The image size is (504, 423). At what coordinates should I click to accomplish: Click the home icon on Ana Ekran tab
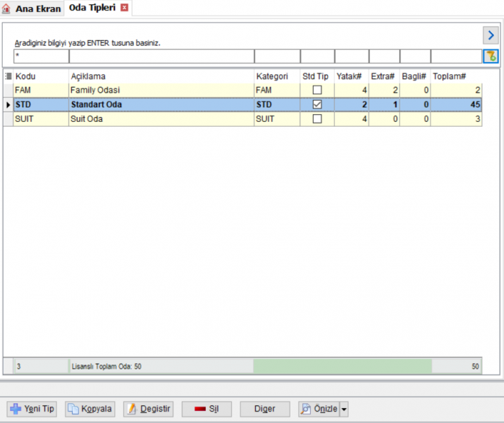point(6,8)
